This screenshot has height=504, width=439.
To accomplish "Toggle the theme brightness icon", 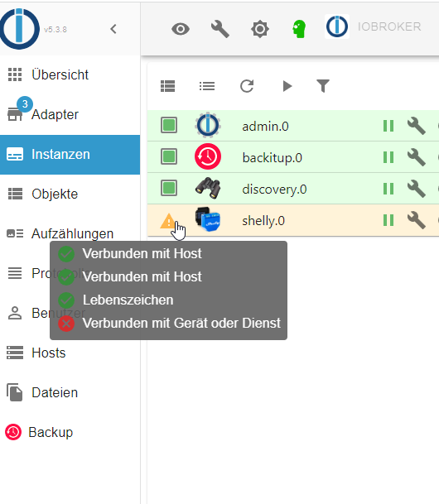I will coord(260,29).
